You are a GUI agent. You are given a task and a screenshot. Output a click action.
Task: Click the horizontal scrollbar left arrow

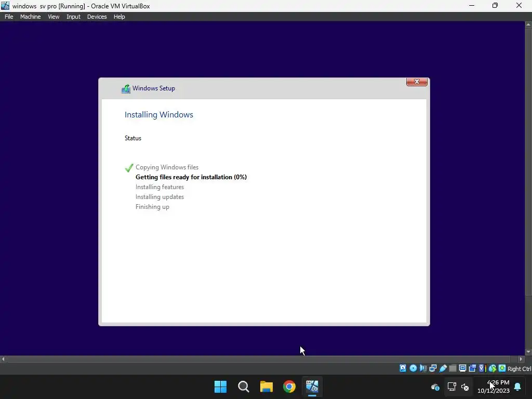point(3,359)
